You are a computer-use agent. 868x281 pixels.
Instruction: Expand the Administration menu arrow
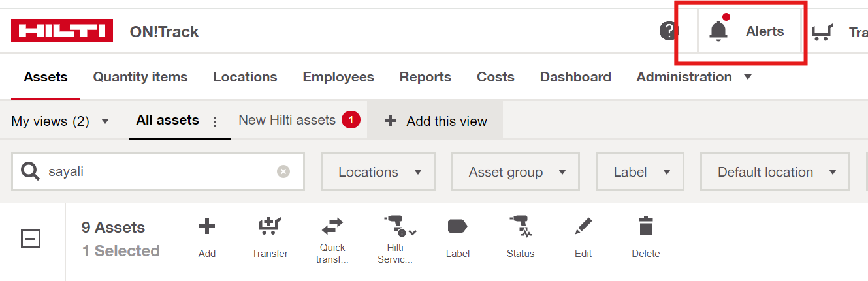pos(748,77)
